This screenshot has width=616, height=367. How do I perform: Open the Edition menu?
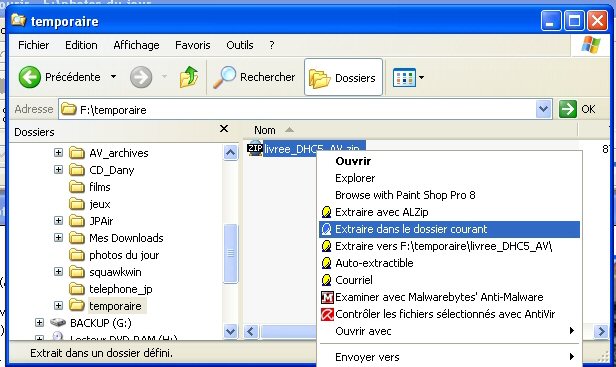[x=81, y=45]
